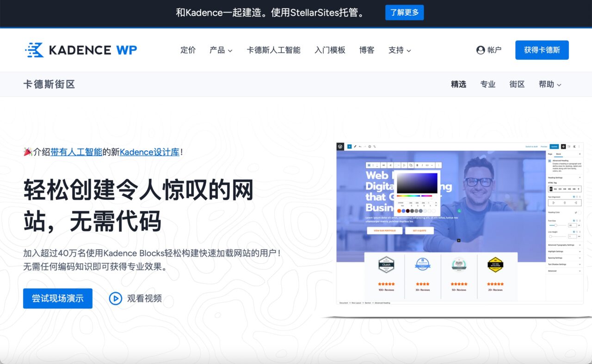Viewport: 592px width, 364px height.
Task: Click the Kadence WP logo
Action: point(81,50)
